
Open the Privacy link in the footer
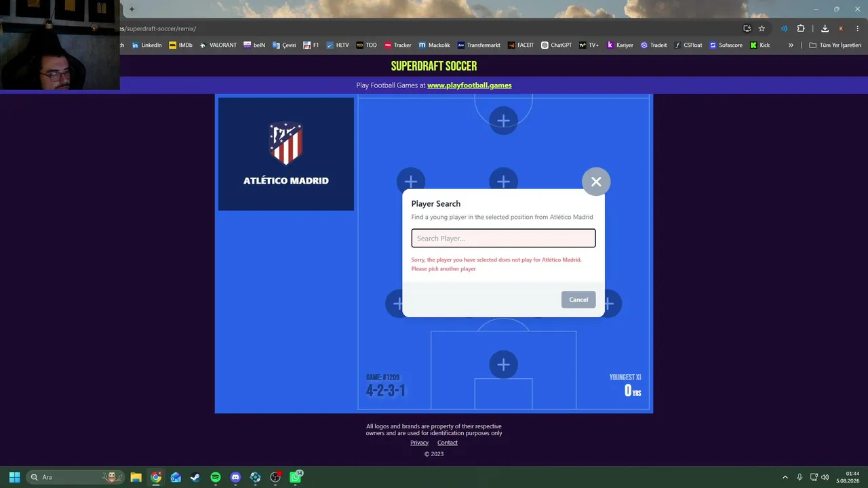pos(419,443)
